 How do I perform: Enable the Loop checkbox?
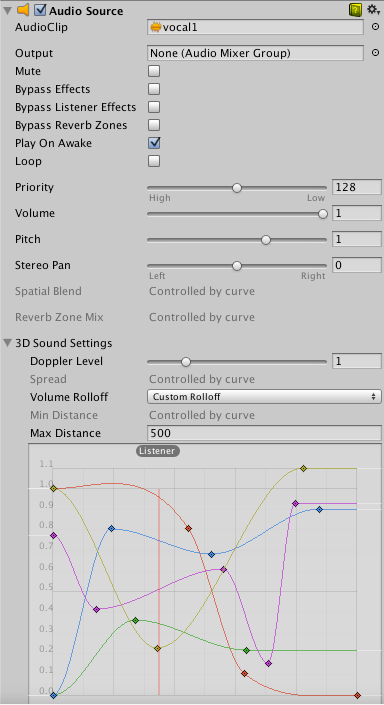click(x=154, y=161)
